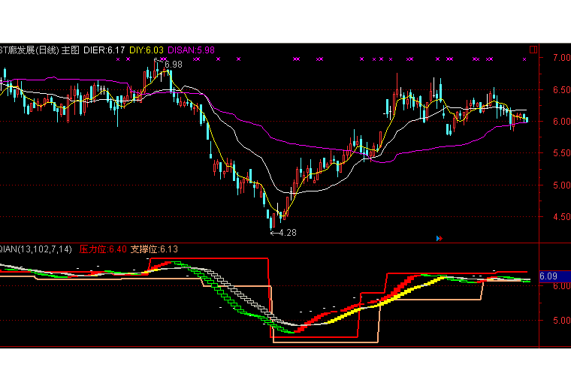Select the 主图 main chart label
Screen dimensions: 571x392
70,50
